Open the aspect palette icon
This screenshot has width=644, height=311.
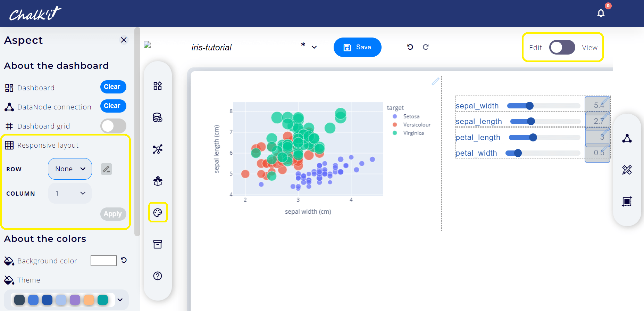pyautogui.click(x=158, y=212)
